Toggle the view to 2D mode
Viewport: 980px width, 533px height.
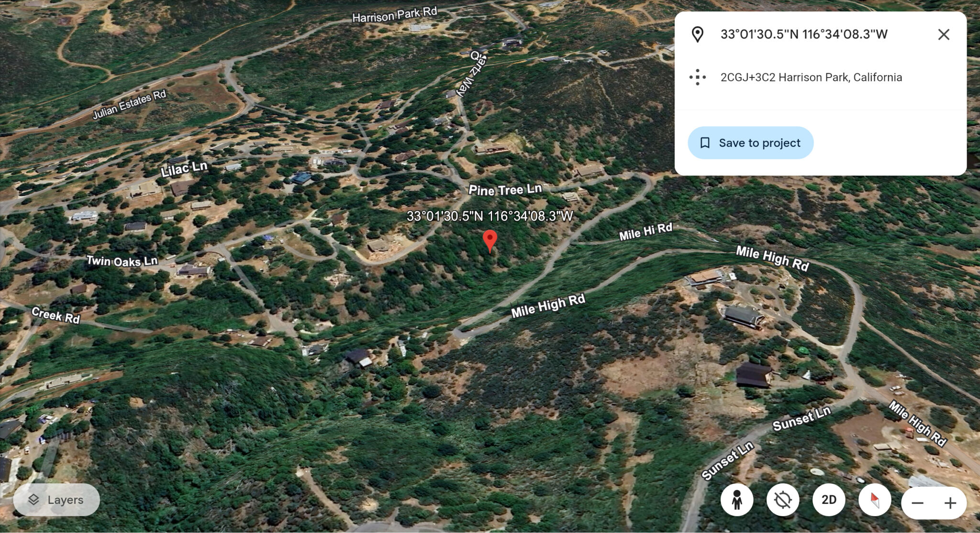pyautogui.click(x=829, y=500)
